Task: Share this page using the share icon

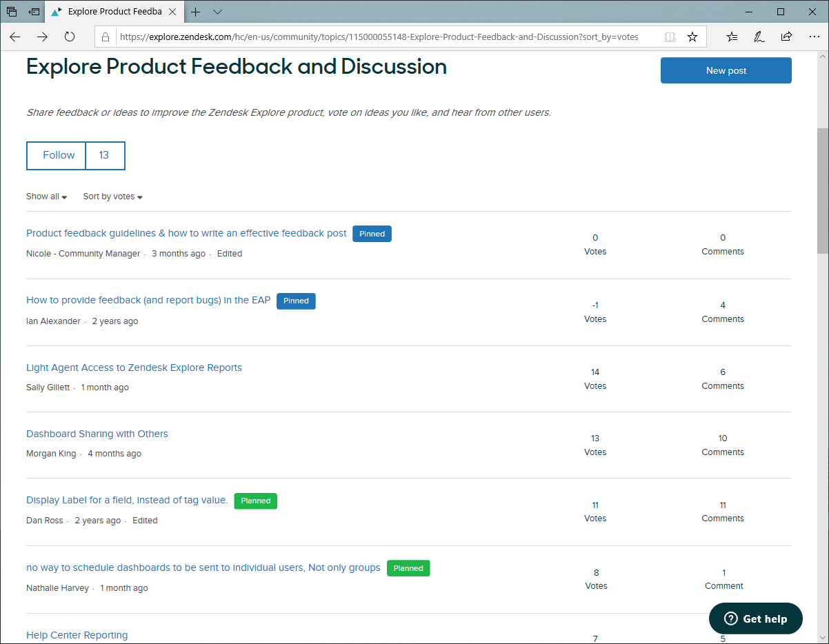Action: pos(787,37)
